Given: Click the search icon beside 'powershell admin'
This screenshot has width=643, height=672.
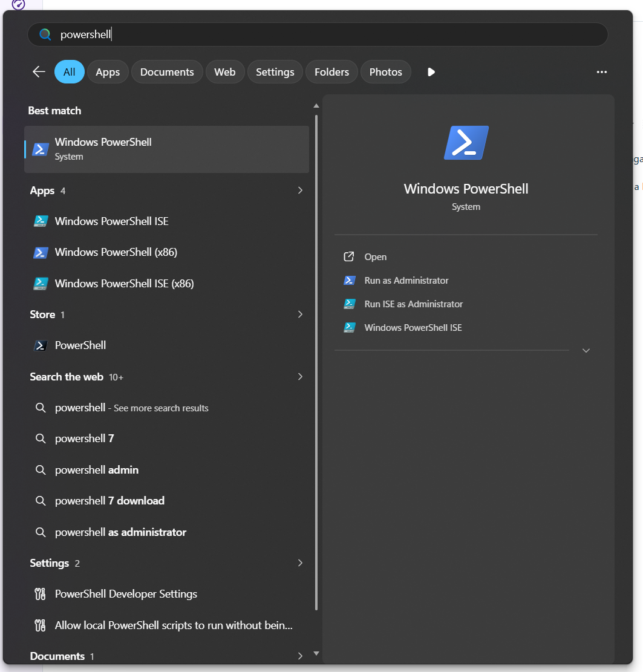Looking at the screenshot, I should coord(41,470).
